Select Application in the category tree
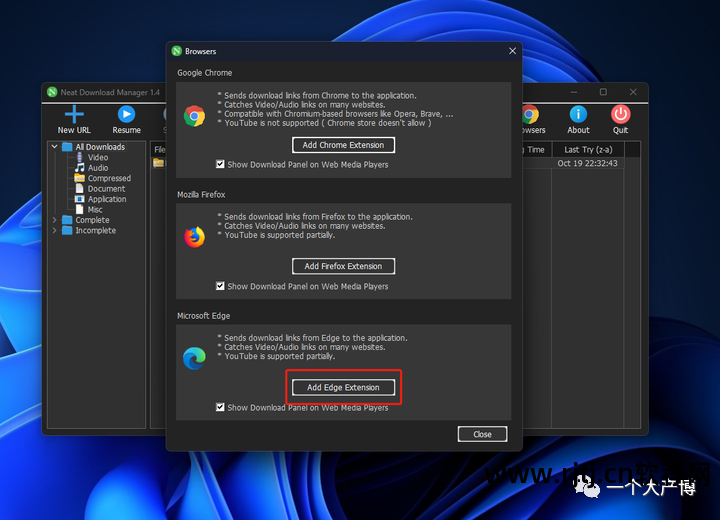Image resolution: width=720 pixels, height=520 pixels. [x=107, y=199]
